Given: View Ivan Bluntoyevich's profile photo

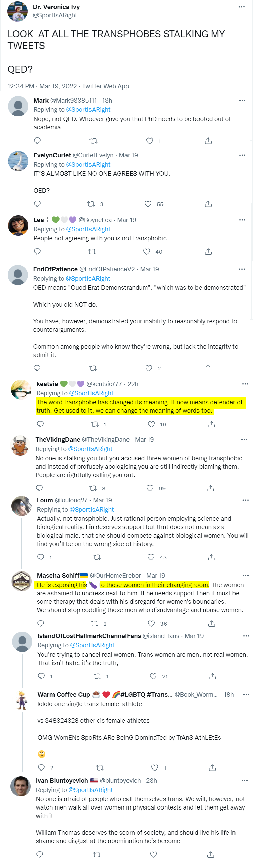Looking at the screenshot, I should click(21, 786).
